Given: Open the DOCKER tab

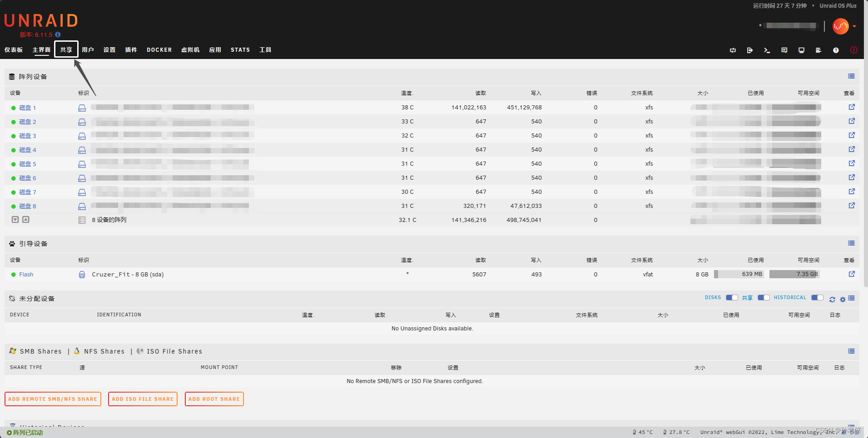Looking at the screenshot, I should pyautogui.click(x=159, y=49).
